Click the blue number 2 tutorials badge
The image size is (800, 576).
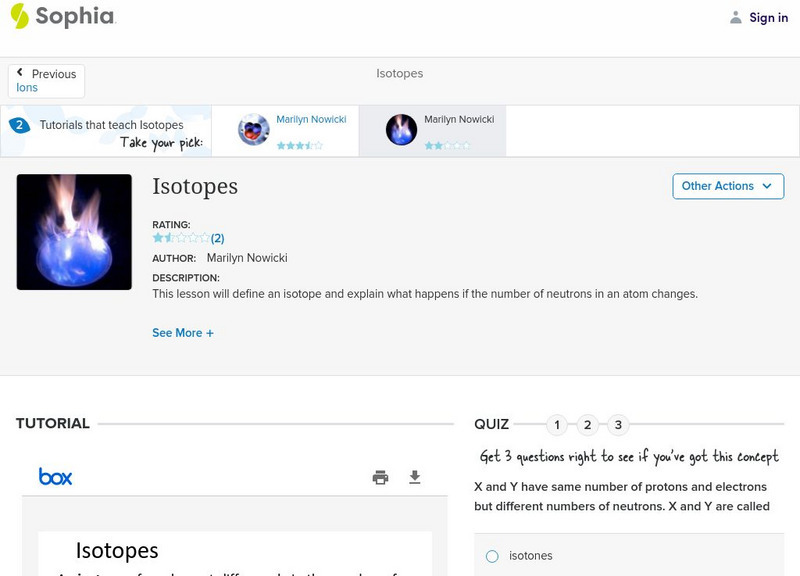click(18, 125)
